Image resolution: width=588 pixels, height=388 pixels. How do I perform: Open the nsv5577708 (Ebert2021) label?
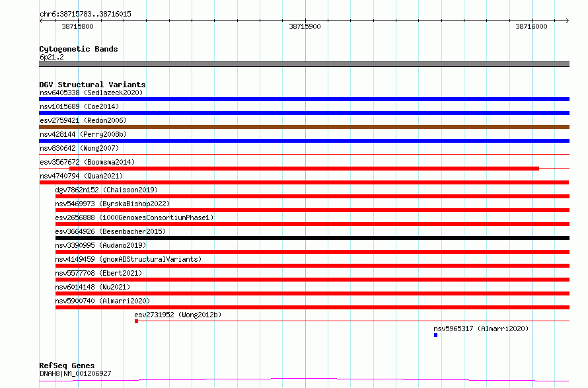pos(98,273)
